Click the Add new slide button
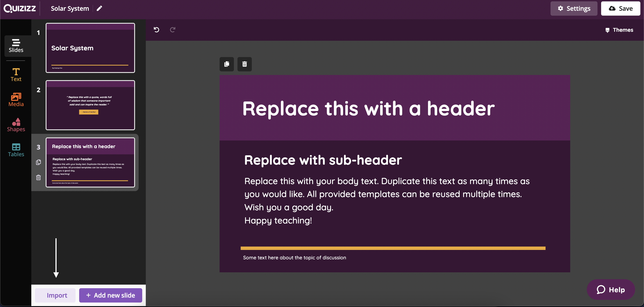This screenshot has width=644, height=307. pyautogui.click(x=110, y=295)
